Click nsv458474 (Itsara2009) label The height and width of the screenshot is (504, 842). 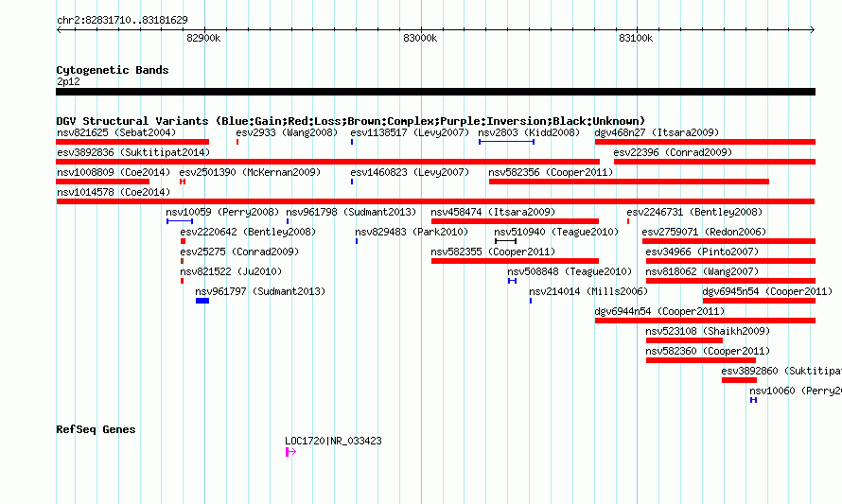coord(493,212)
